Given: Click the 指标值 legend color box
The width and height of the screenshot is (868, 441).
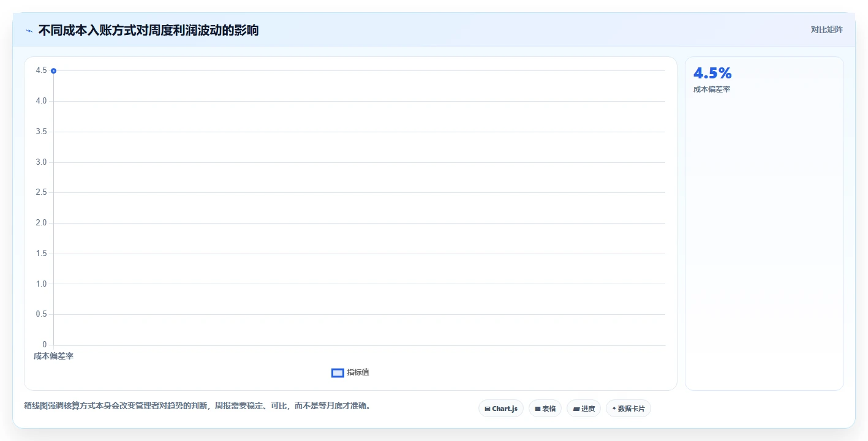Looking at the screenshot, I should coord(338,373).
